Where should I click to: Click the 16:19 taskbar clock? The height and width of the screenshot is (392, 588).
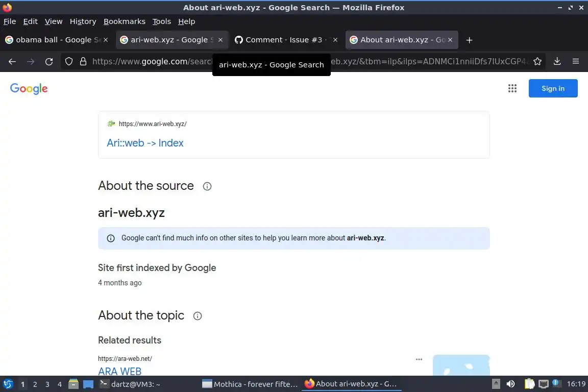576,384
